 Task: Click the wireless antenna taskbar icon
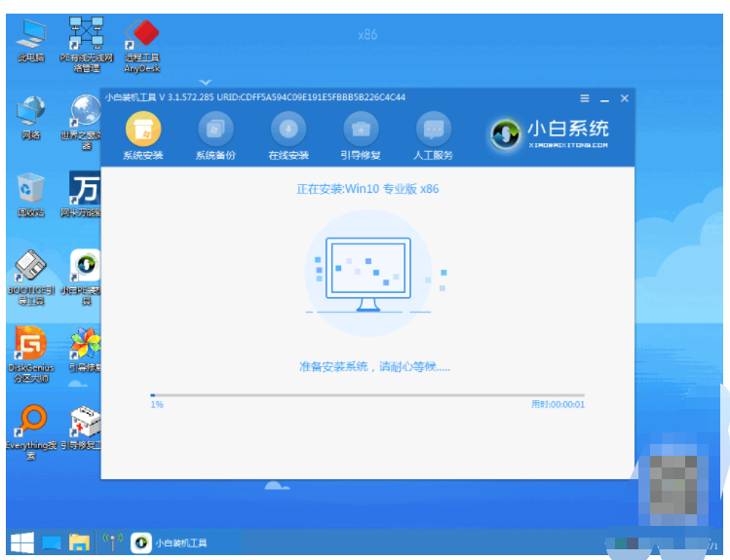pyautogui.click(x=113, y=542)
